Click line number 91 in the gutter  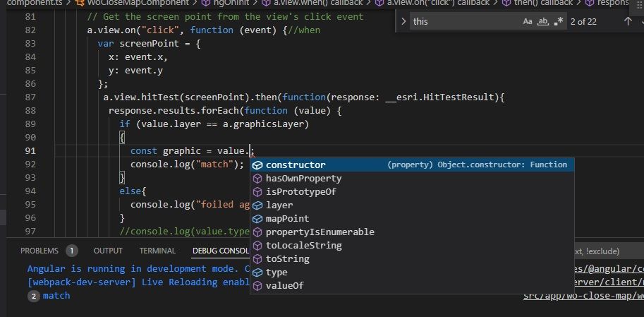(x=30, y=151)
